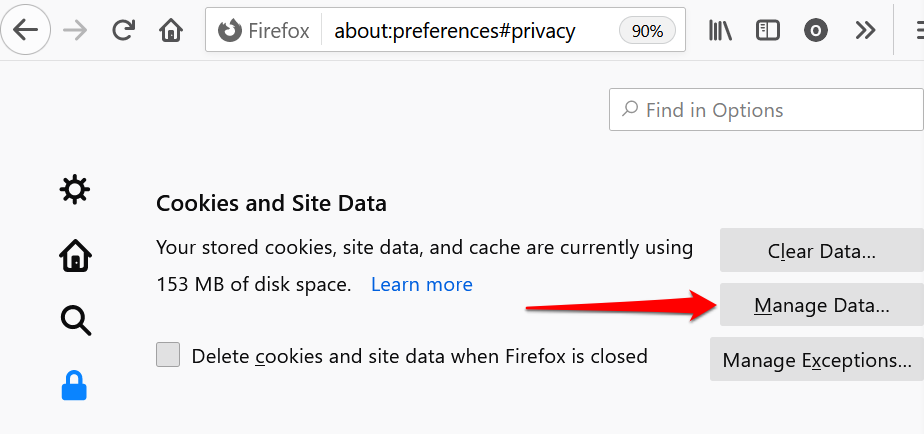The height and width of the screenshot is (434, 924).
Task: Select the Privacy lock category
Action: [x=75, y=386]
